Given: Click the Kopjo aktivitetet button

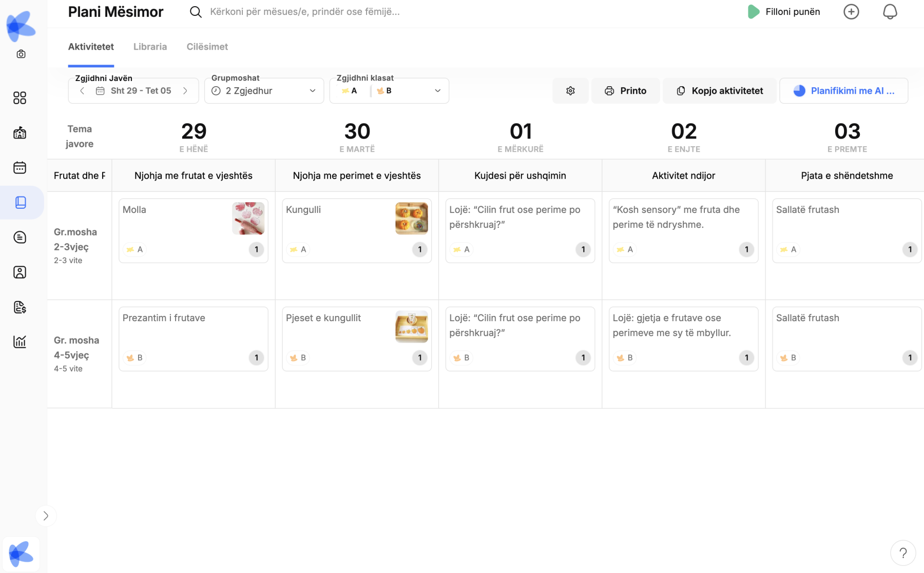Looking at the screenshot, I should pyautogui.click(x=719, y=91).
